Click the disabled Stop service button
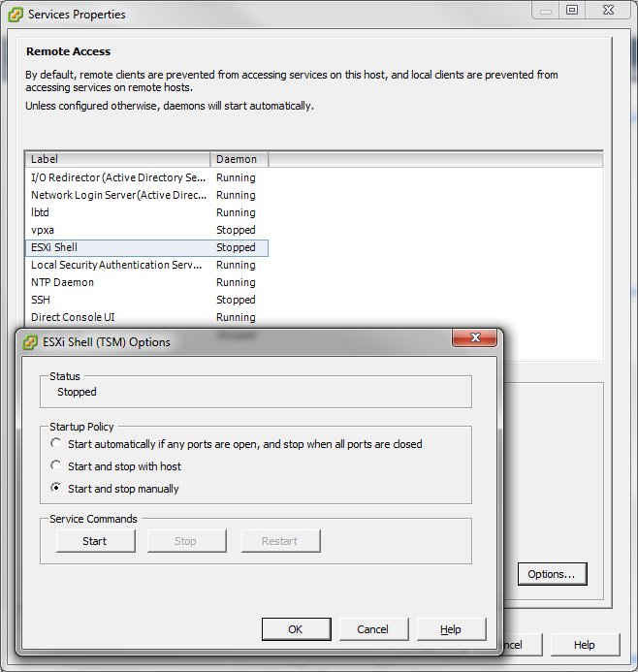The height and width of the screenshot is (672, 638). tap(186, 541)
